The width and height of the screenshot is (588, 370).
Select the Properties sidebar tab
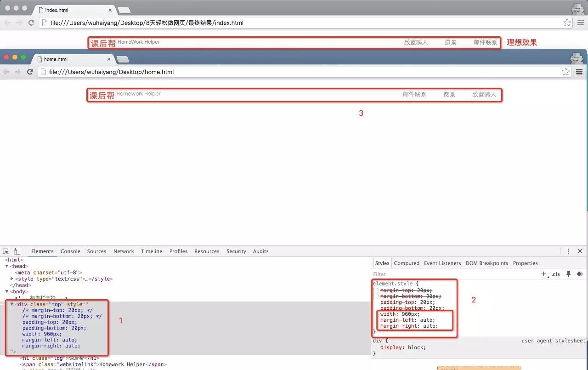pos(525,263)
